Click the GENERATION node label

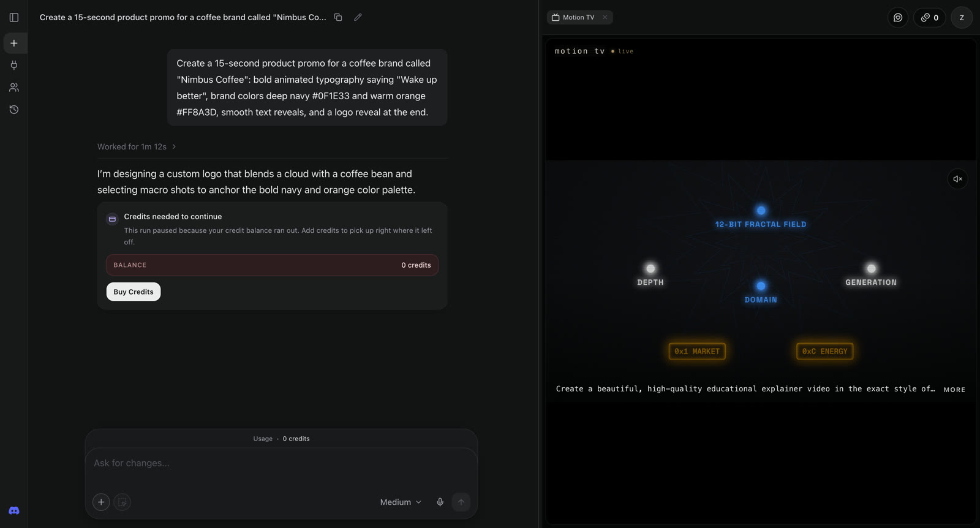[x=871, y=282]
